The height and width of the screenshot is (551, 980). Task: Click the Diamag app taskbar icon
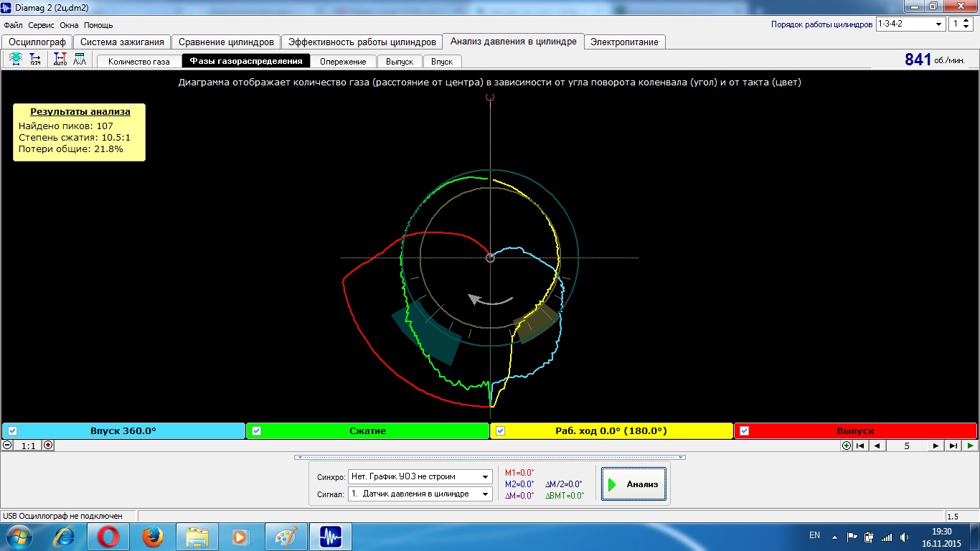331,537
